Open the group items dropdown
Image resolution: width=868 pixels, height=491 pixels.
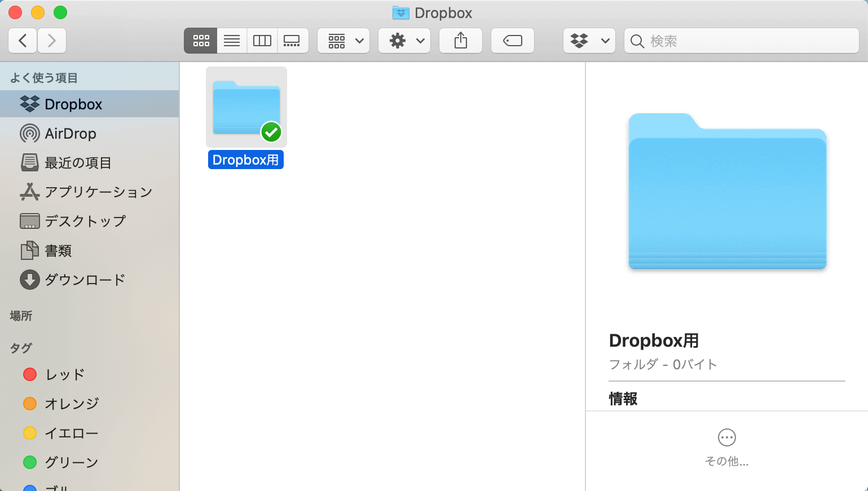(343, 41)
